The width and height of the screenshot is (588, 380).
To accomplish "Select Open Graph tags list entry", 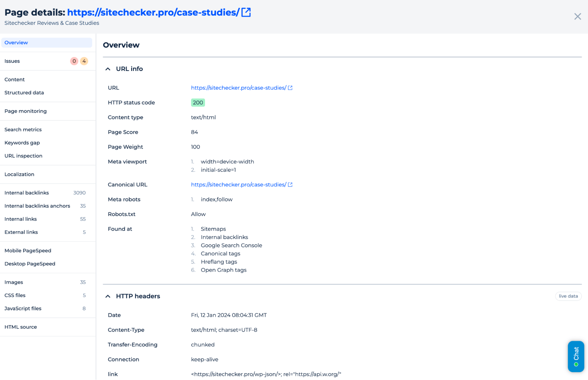I will click(224, 270).
